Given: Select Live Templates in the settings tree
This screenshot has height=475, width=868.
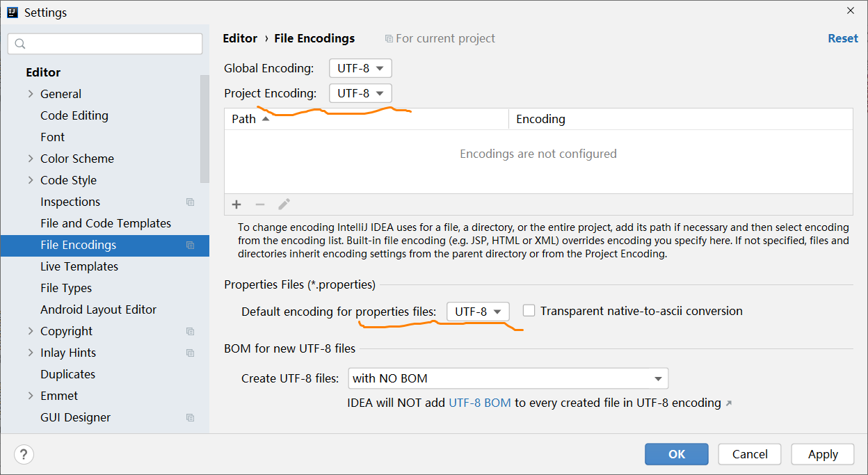Looking at the screenshot, I should tap(79, 266).
